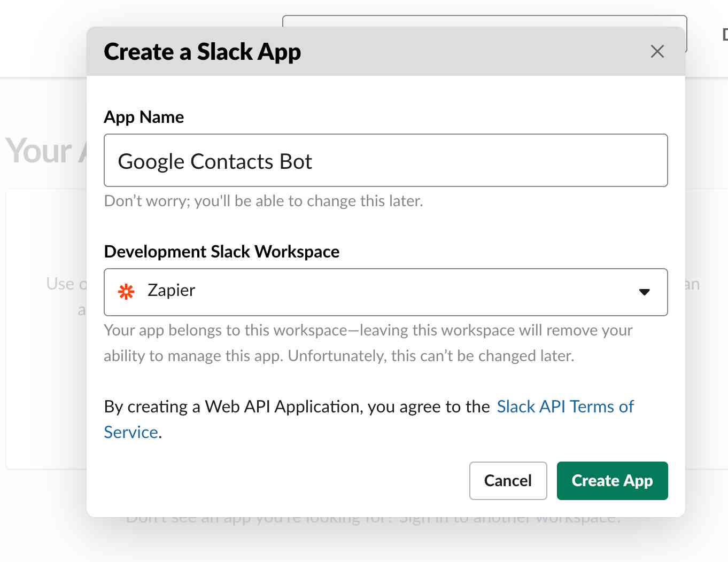The height and width of the screenshot is (562, 728).
Task: Click the 'Don't worry' helper text
Action: (264, 201)
